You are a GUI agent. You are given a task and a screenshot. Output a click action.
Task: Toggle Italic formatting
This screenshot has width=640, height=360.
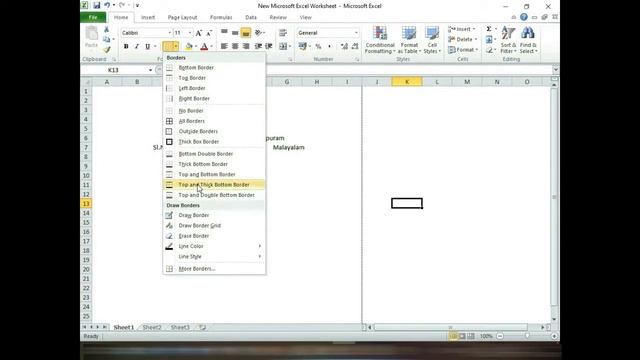coord(137,47)
